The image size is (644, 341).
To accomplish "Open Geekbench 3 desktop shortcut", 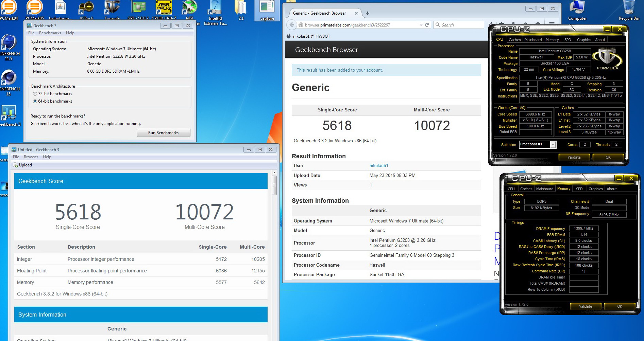I will tap(10, 115).
